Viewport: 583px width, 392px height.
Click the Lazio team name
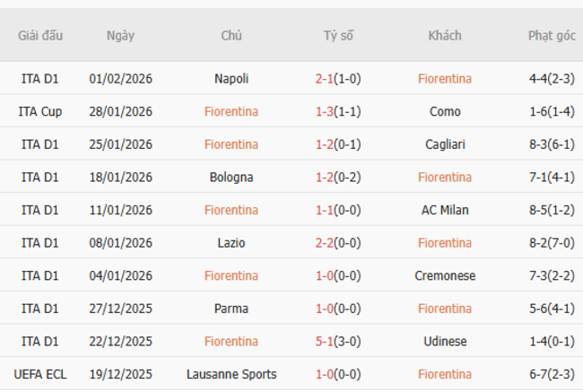[x=231, y=243]
